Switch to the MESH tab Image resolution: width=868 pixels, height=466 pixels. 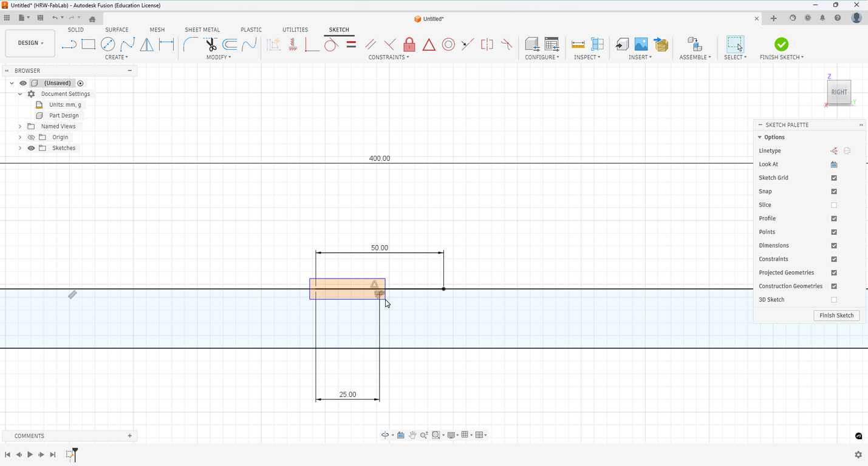tap(157, 29)
